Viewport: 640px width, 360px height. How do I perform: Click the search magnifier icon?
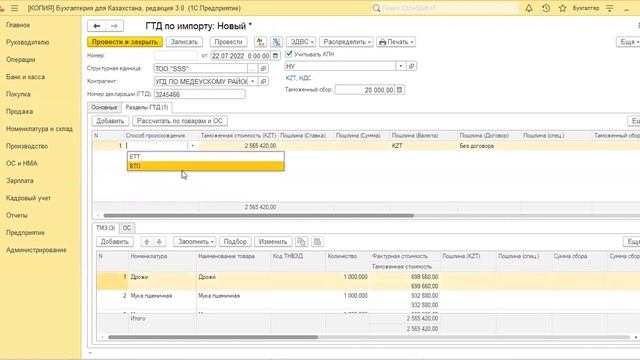click(376, 8)
